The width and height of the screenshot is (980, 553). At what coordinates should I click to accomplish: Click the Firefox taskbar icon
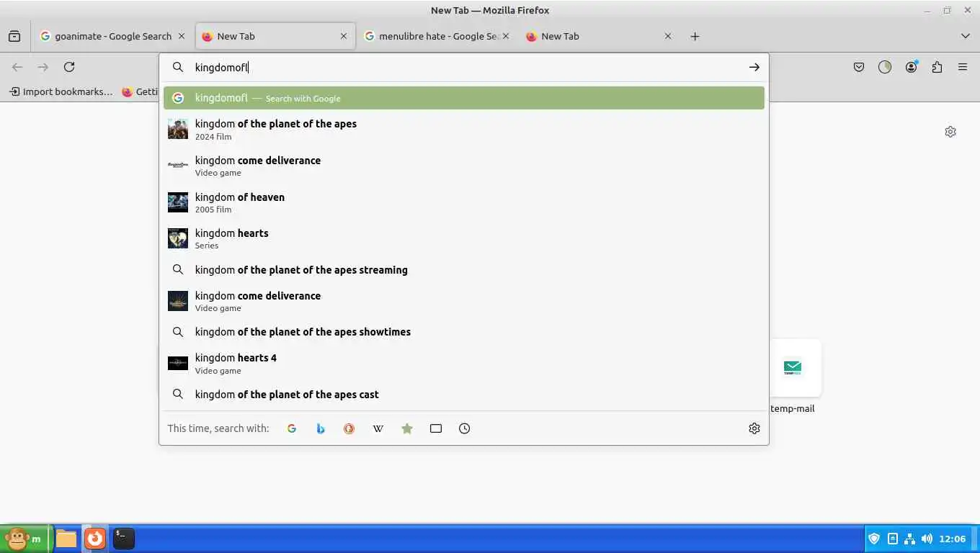coord(95,539)
